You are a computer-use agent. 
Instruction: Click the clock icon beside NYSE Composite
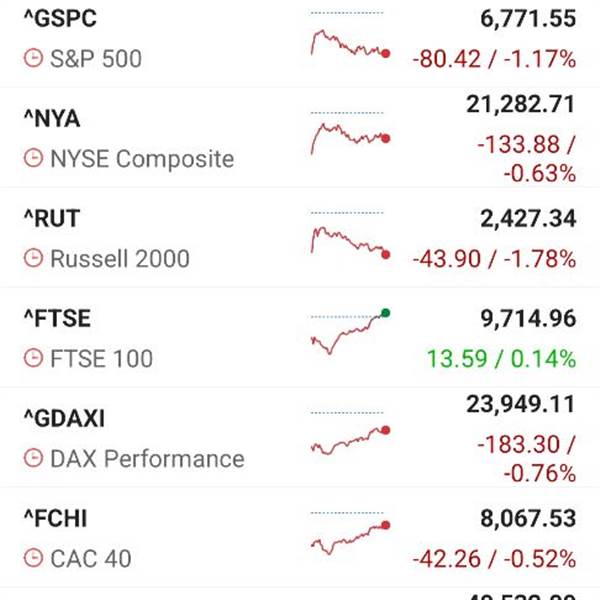coord(33,159)
